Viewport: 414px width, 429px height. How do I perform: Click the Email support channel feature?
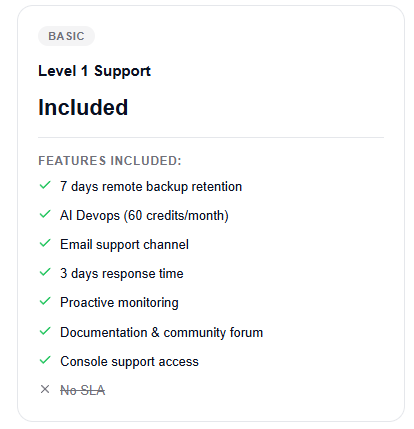click(x=124, y=245)
